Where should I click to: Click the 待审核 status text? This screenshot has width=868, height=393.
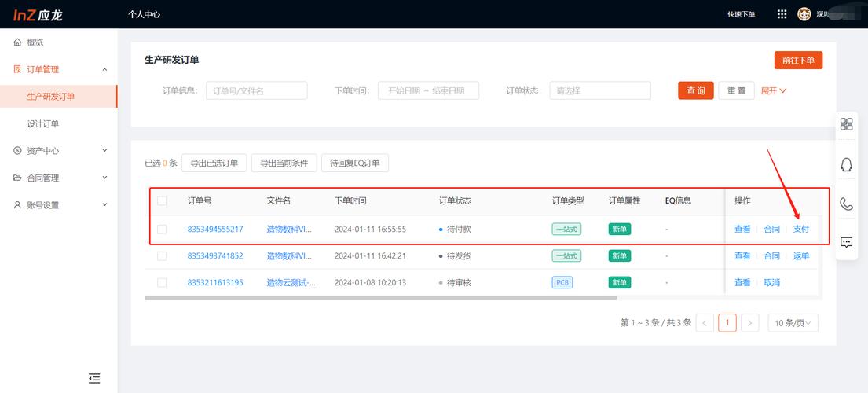point(459,282)
